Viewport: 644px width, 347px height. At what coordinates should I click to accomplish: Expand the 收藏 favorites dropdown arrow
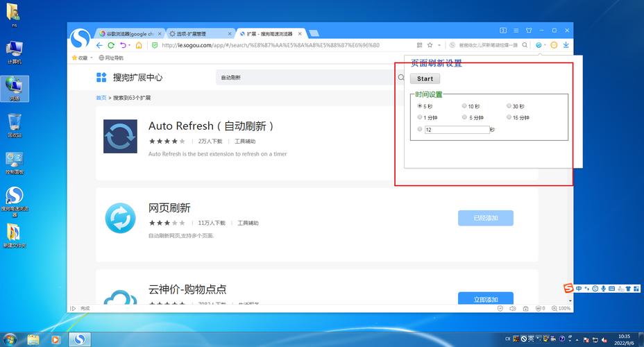(x=91, y=58)
